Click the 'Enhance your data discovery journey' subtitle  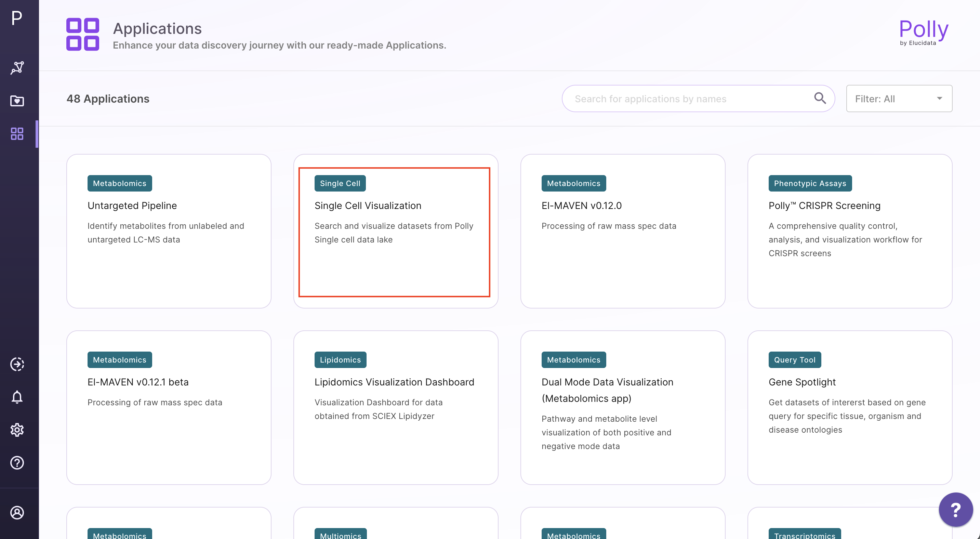click(279, 45)
